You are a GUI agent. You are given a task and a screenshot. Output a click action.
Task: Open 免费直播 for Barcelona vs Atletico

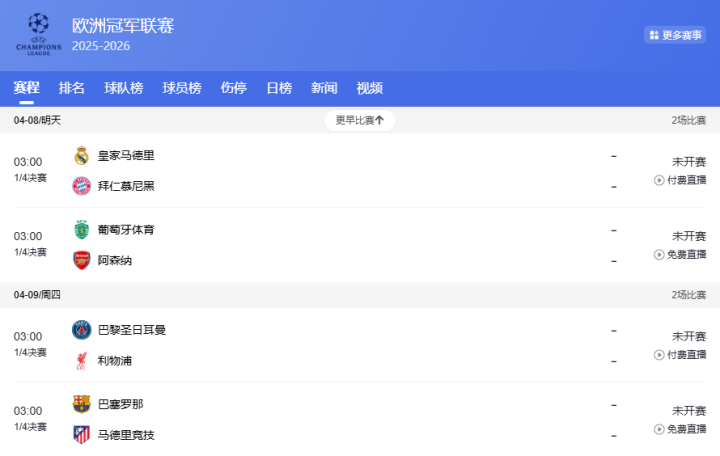[x=680, y=429]
